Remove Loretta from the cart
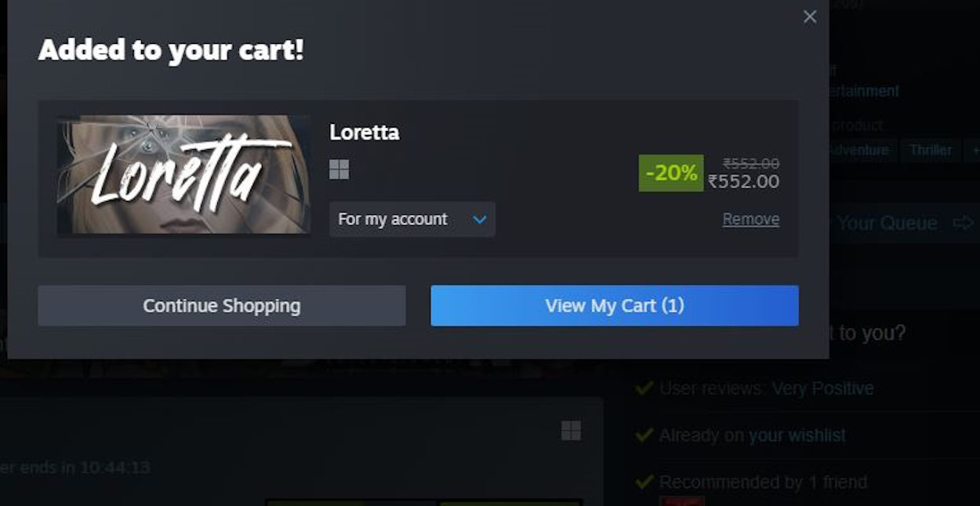The width and height of the screenshot is (980, 506). pos(750,219)
